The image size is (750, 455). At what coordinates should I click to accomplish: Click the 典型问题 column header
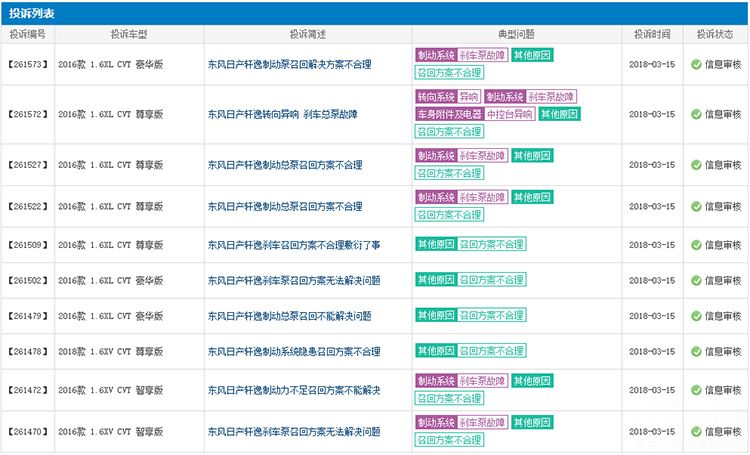[515, 33]
